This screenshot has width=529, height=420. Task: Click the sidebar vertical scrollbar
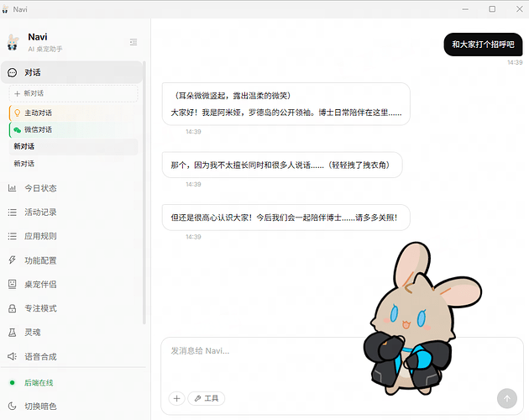coord(144,192)
